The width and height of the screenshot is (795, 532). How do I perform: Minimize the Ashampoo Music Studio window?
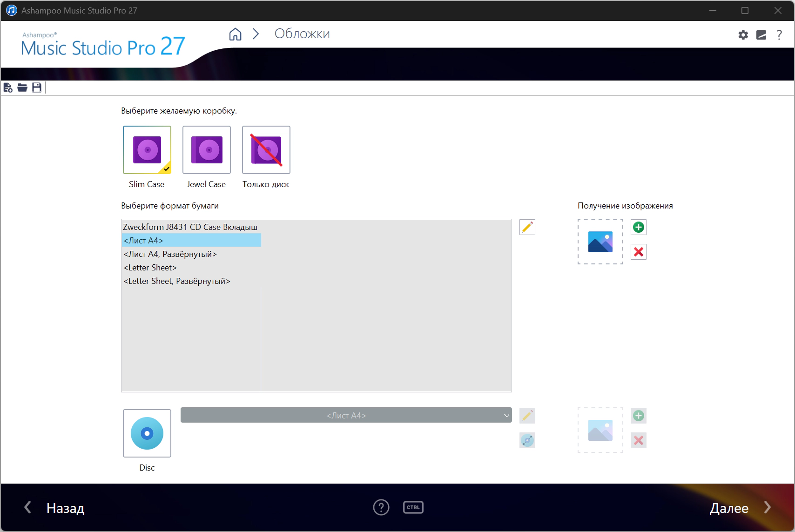[713, 10]
